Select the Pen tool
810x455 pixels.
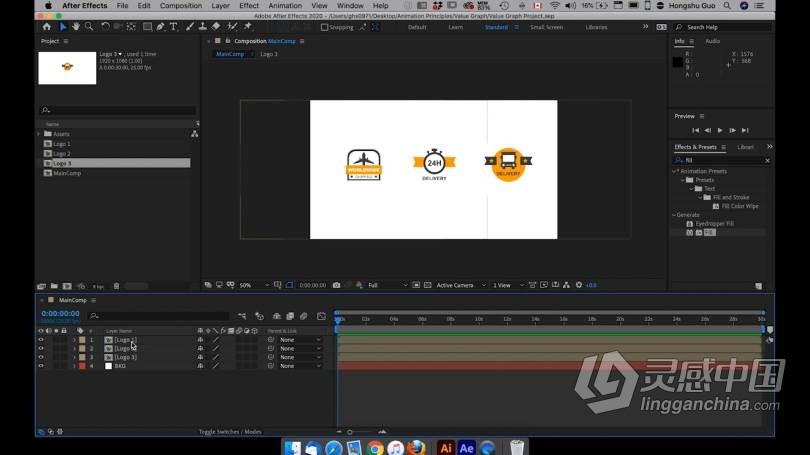coord(161,27)
